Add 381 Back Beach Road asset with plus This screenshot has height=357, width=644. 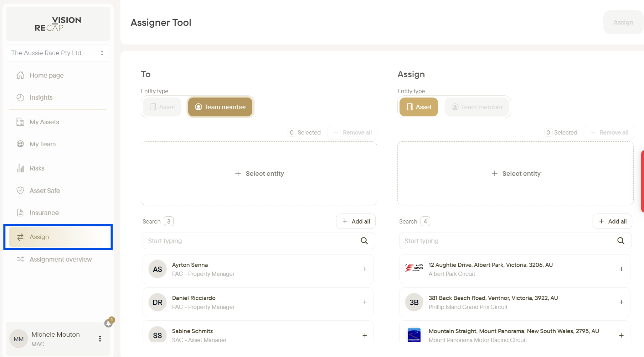click(x=621, y=302)
